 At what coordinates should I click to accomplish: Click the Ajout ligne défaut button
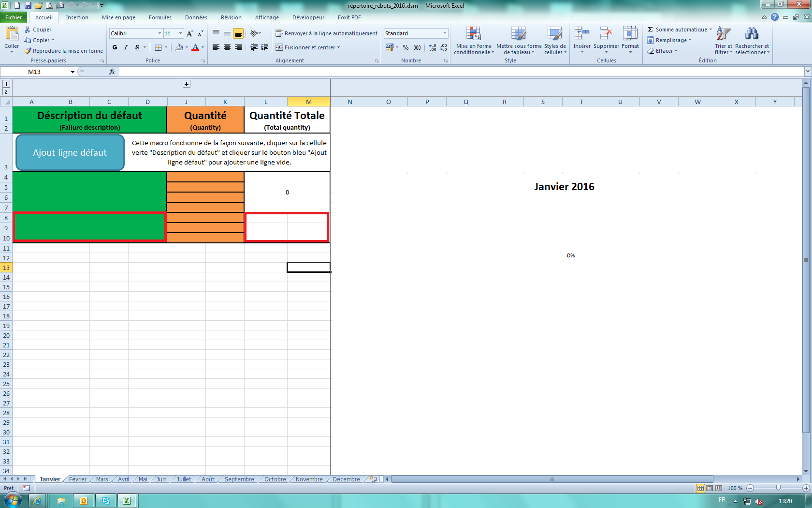(70, 152)
